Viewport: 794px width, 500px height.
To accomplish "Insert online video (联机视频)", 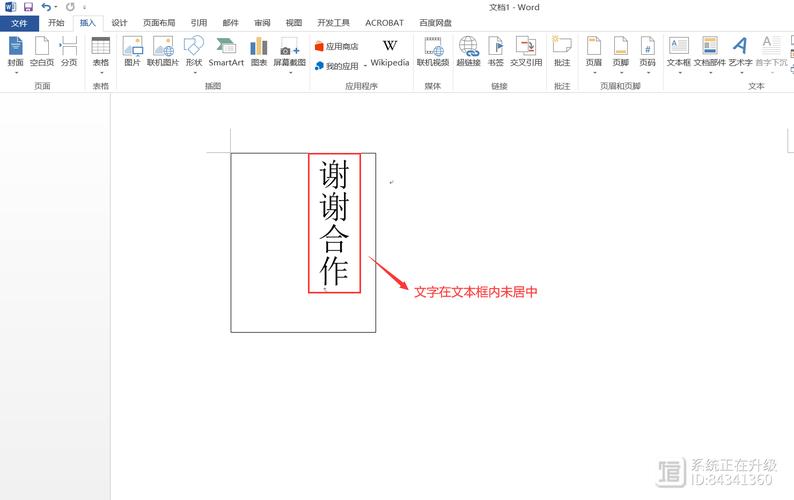I will 433,52.
